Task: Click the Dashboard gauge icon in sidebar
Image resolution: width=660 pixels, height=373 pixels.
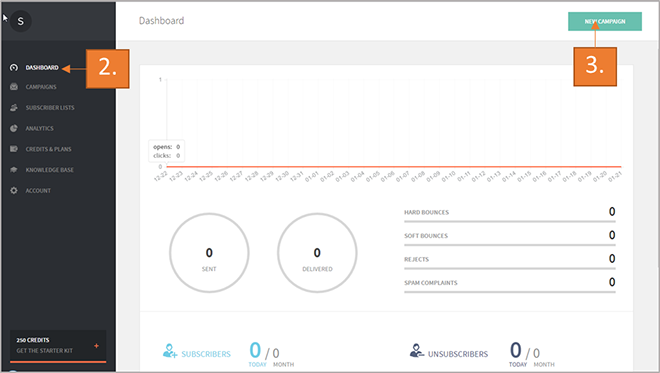Action: point(14,67)
